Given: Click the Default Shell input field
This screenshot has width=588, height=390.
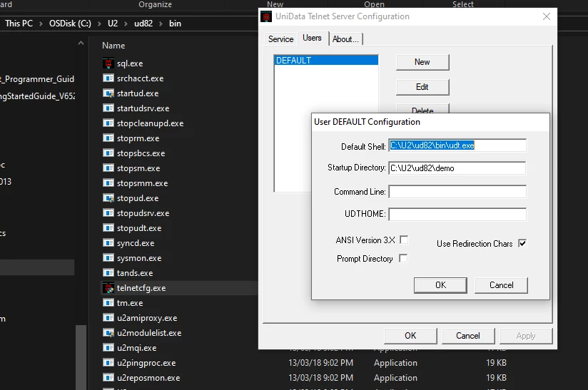Looking at the screenshot, I should (x=457, y=145).
